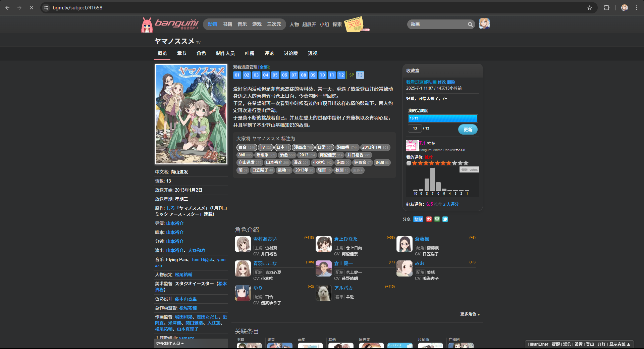Image resolution: width=644 pixels, height=349 pixels.
Task: Click the 泡面番 tag
Action: tap(347, 147)
